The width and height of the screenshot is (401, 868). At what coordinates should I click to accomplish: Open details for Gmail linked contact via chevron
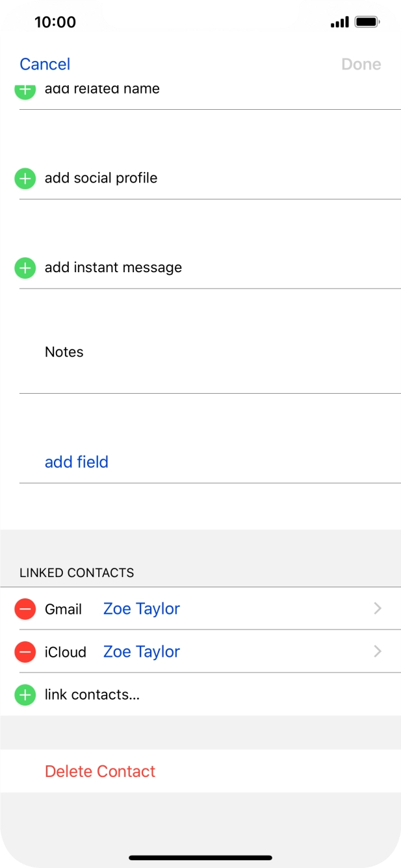pos(378,608)
